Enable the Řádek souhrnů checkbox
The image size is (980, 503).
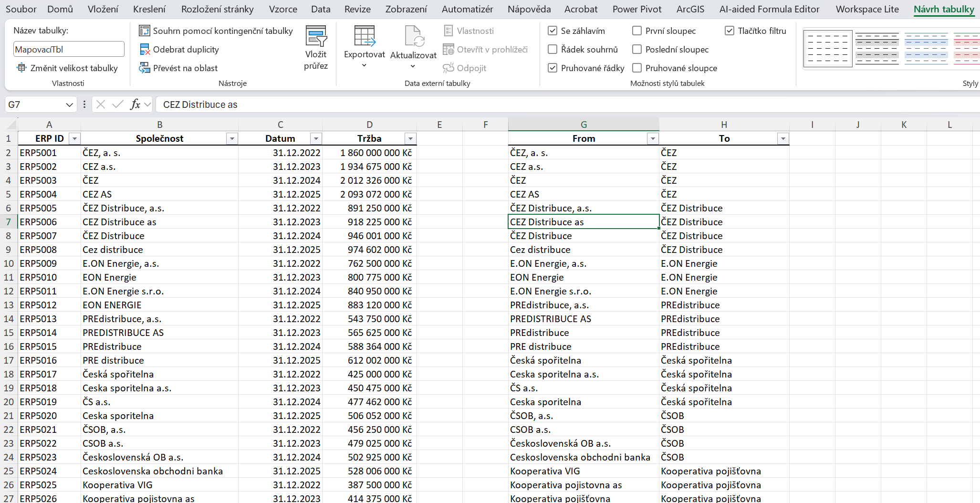tap(553, 50)
